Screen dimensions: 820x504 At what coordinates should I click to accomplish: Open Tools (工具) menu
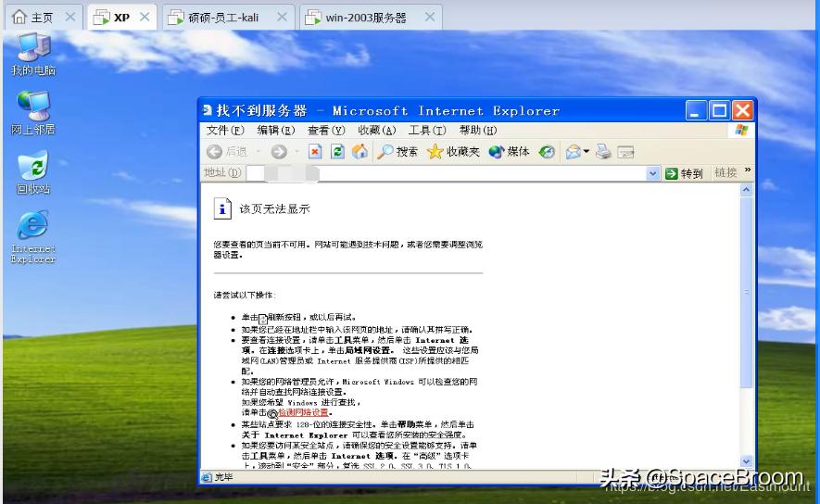click(x=427, y=131)
